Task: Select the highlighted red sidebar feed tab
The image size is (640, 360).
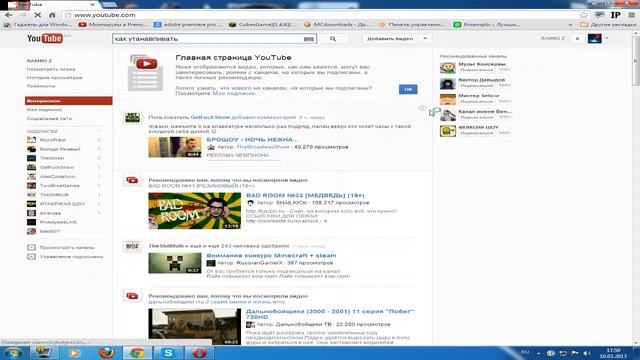Action: [x=69, y=101]
